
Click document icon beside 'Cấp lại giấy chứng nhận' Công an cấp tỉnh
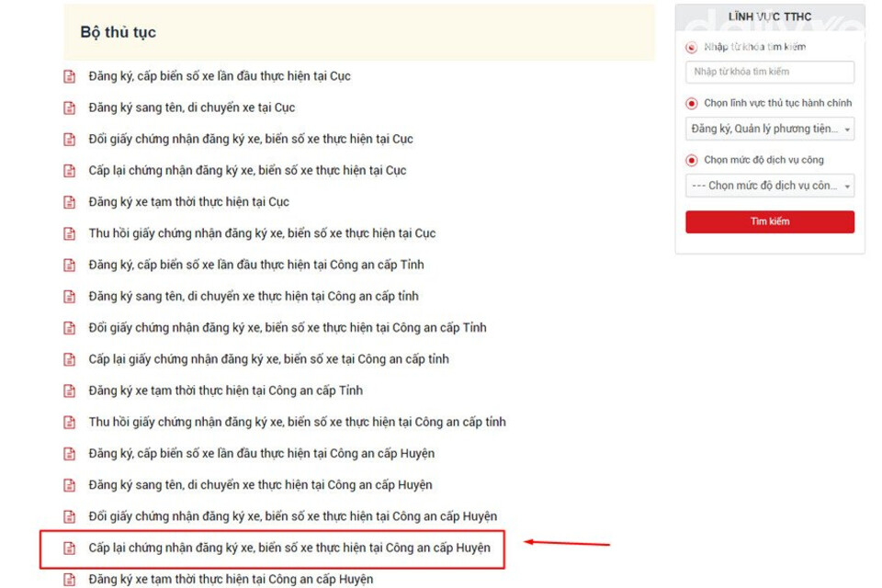69,359
